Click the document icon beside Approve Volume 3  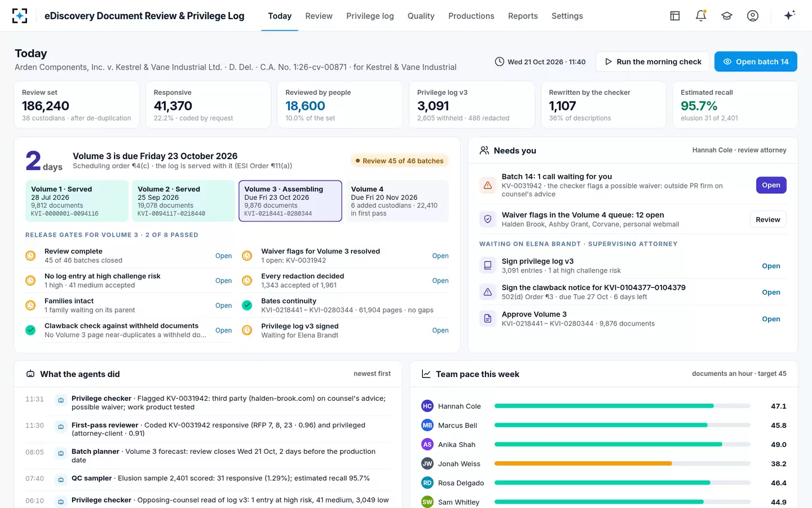(x=488, y=318)
